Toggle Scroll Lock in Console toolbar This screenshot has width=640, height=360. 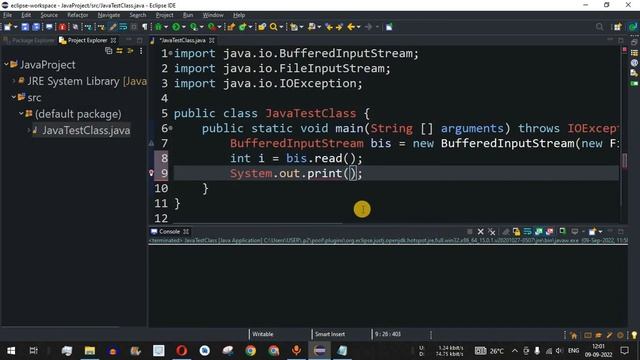[516, 231]
